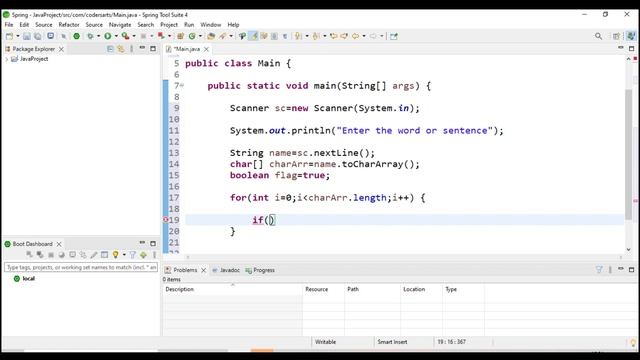Click Boot Dashboard open console icon
The height and width of the screenshot is (360, 640).
tap(72, 255)
